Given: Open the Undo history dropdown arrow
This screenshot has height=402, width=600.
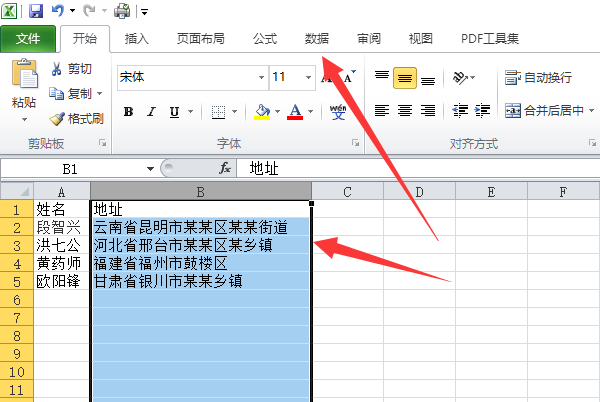Looking at the screenshot, I should pyautogui.click(x=72, y=11).
